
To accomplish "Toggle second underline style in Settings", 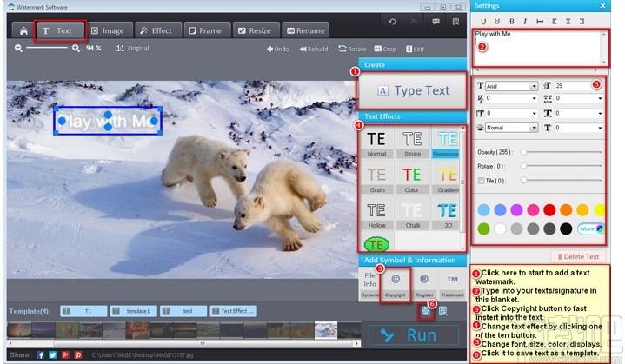I will (x=497, y=21).
